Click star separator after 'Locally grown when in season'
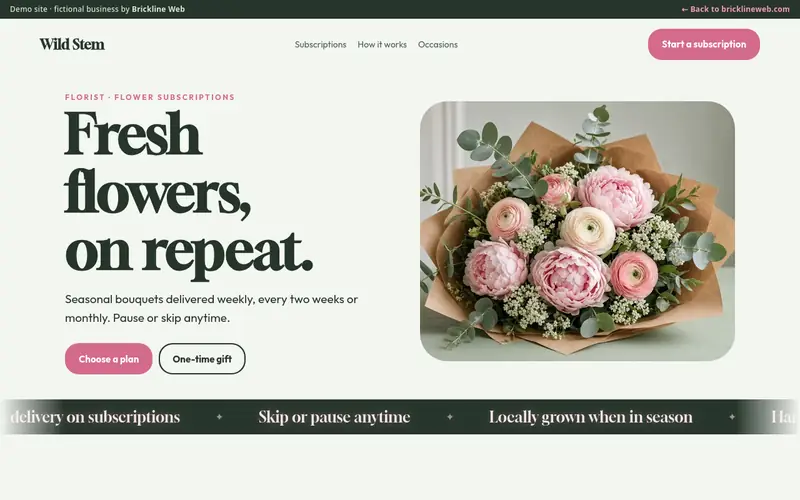800x500 pixels. click(x=732, y=417)
